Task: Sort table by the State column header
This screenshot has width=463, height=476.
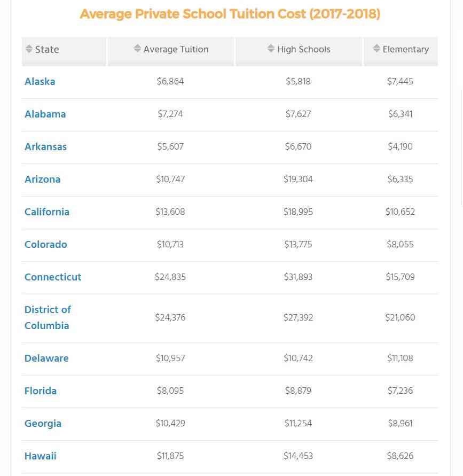Action: point(48,50)
